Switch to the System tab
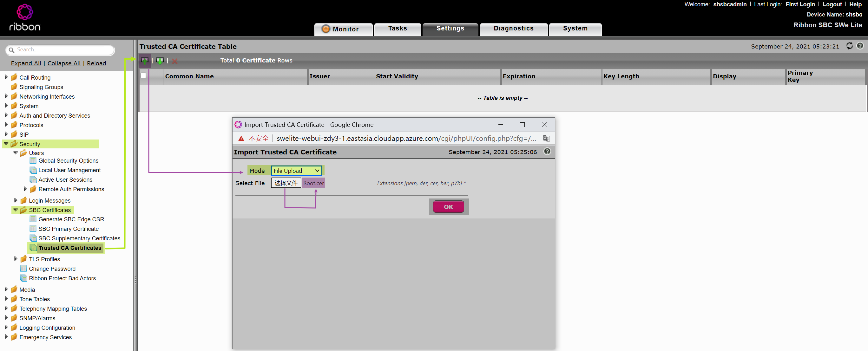 pos(575,29)
